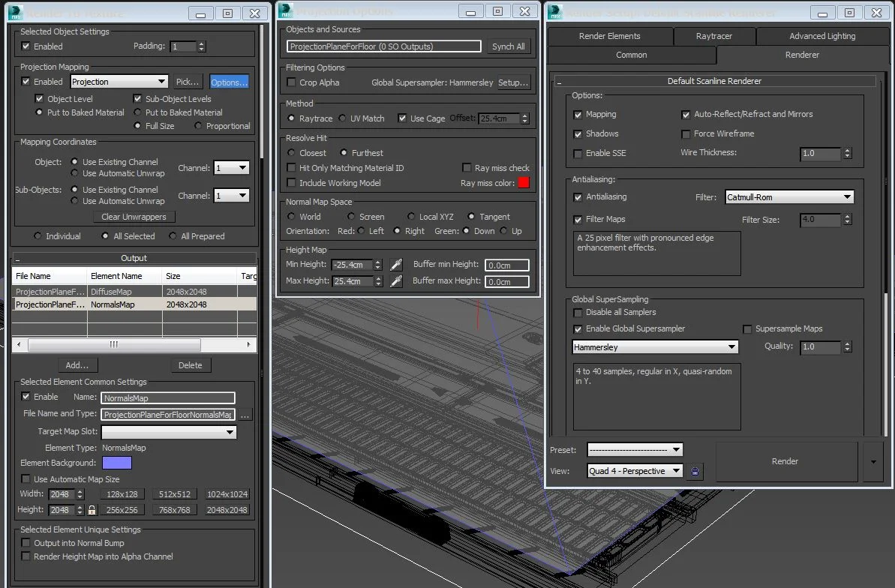
Task: Set map size to 1024x1024
Action: [x=227, y=494]
